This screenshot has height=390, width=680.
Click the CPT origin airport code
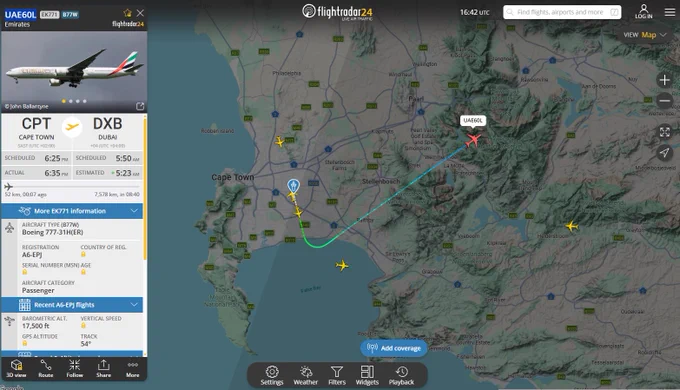(36, 124)
